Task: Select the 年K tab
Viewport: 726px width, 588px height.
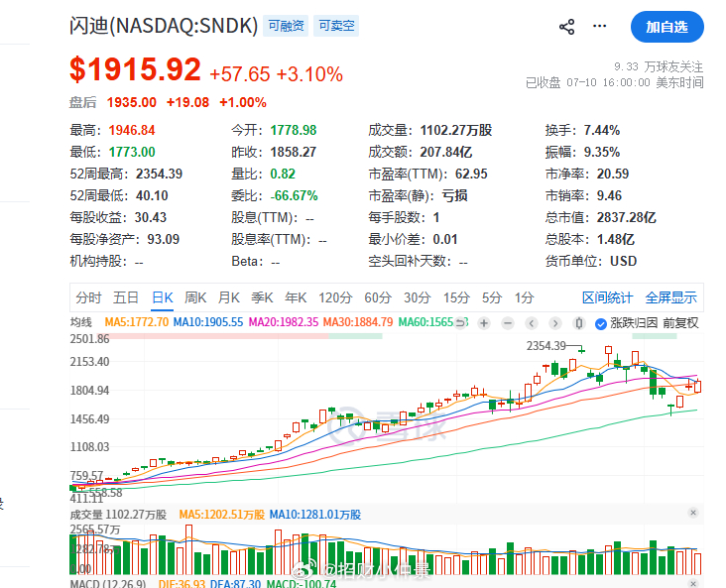Action: pos(296,297)
